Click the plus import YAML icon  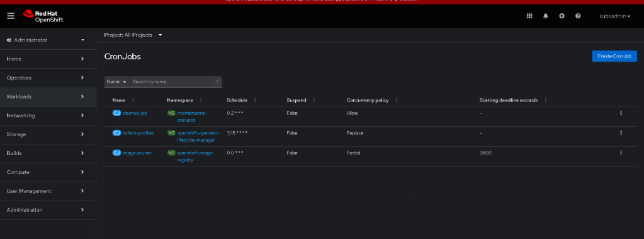pyautogui.click(x=562, y=16)
